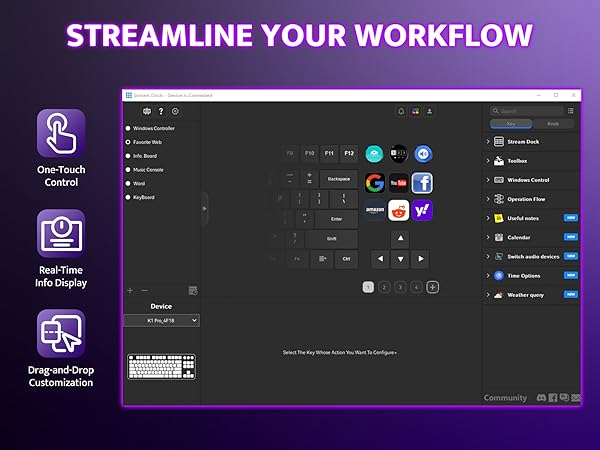Select the context menu key beside Ctrl
This screenshot has width=600, height=450.
(x=322, y=259)
